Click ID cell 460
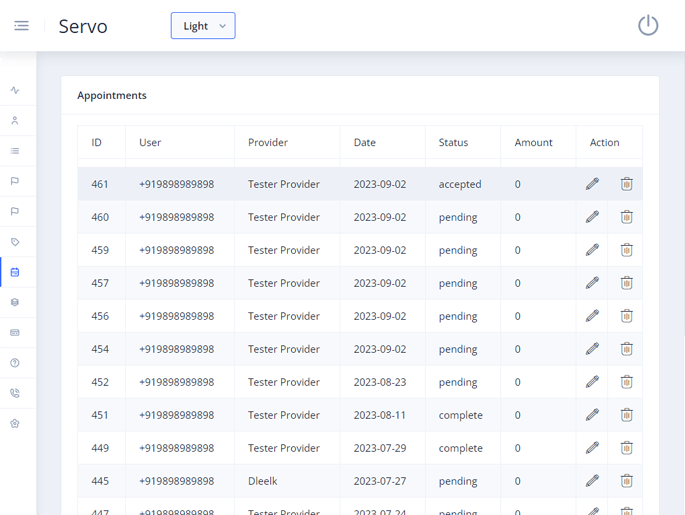Screen dimensions: 685x515 click(x=100, y=217)
